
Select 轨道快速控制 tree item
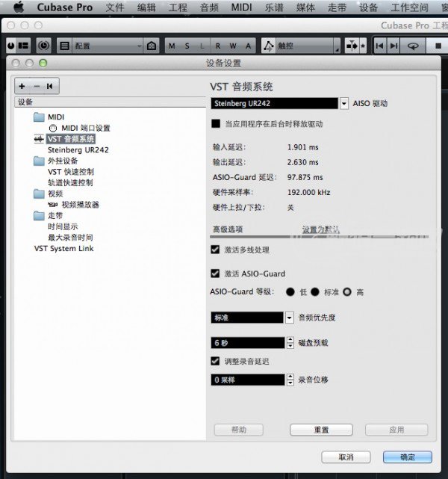70,183
